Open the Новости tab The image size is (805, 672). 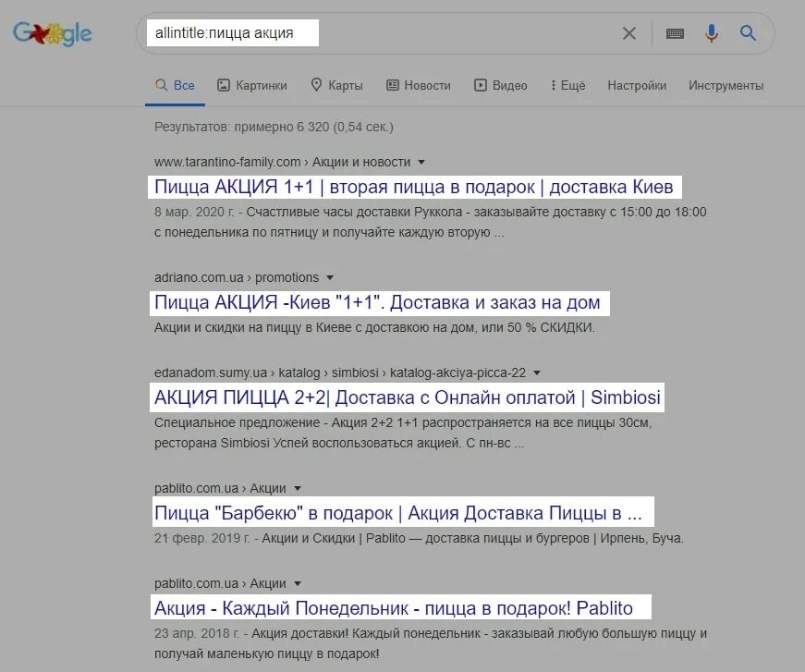(x=419, y=85)
